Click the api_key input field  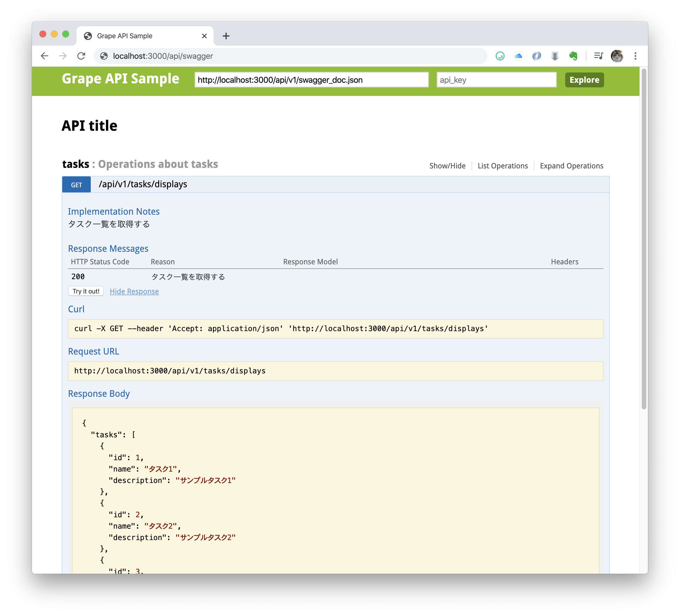(496, 80)
